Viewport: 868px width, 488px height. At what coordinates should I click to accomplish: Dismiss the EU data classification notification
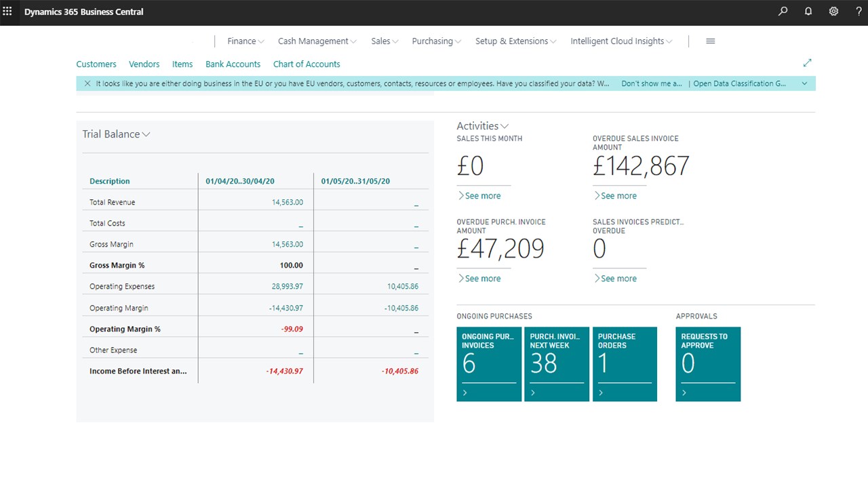pos(87,83)
